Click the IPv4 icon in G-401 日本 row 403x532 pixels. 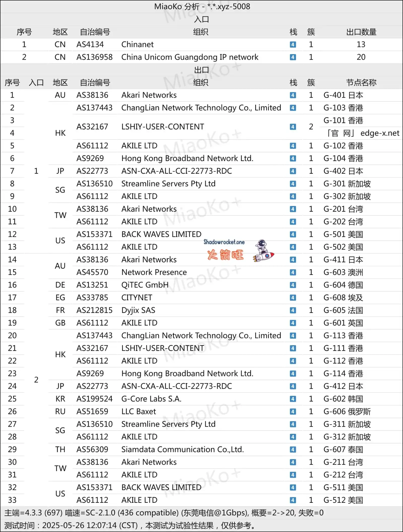point(293,95)
